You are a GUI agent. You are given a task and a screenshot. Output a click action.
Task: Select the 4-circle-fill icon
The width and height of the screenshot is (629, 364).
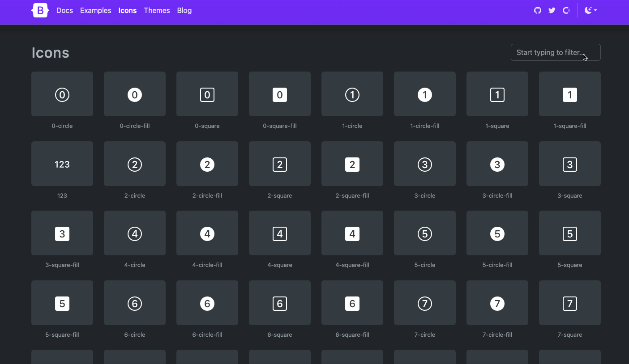[207, 233]
